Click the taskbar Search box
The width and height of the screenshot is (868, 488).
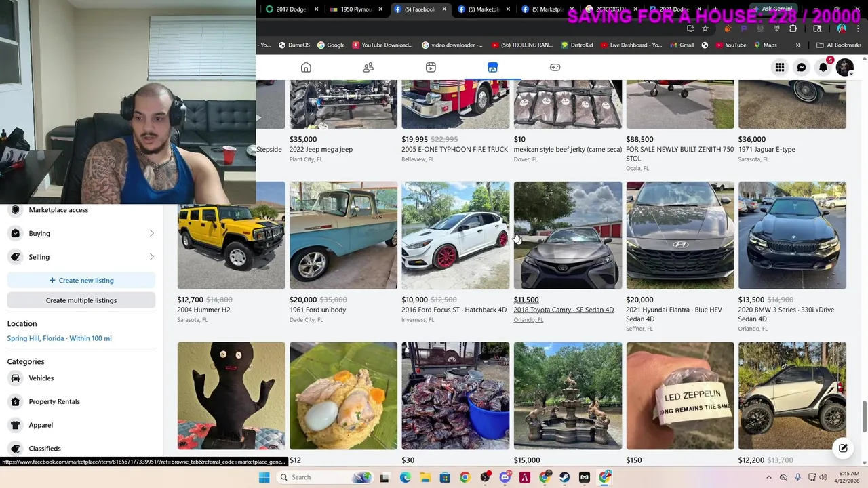tap(325, 477)
